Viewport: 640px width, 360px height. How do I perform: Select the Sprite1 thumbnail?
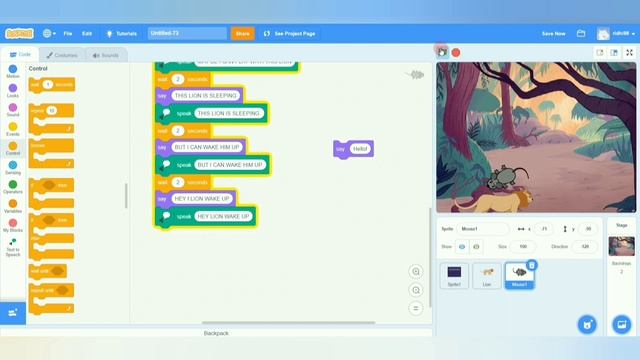click(x=454, y=276)
